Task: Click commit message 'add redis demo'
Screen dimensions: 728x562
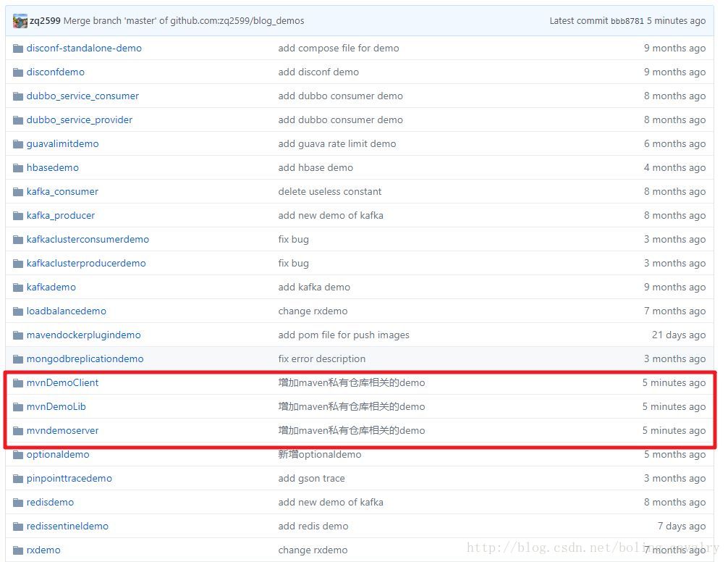Action: pyautogui.click(x=313, y=527)
